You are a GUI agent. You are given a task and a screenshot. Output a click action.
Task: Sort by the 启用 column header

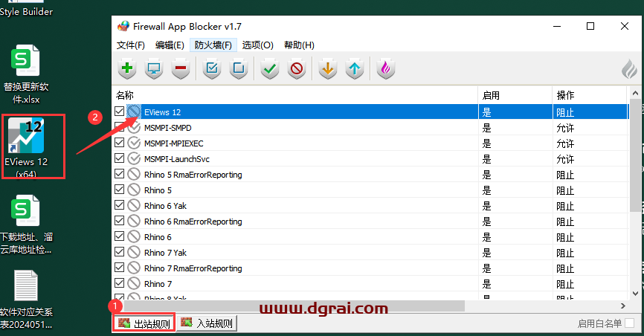point(515,95)
